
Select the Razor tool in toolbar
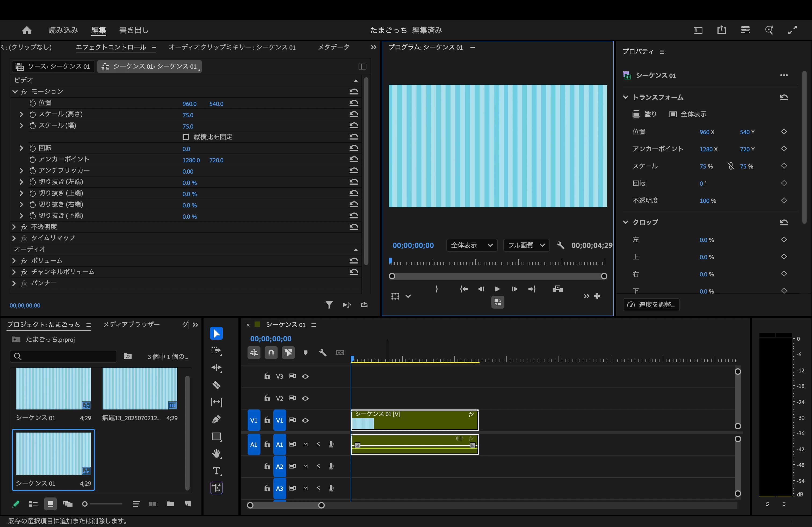click(x=216, y=385)
